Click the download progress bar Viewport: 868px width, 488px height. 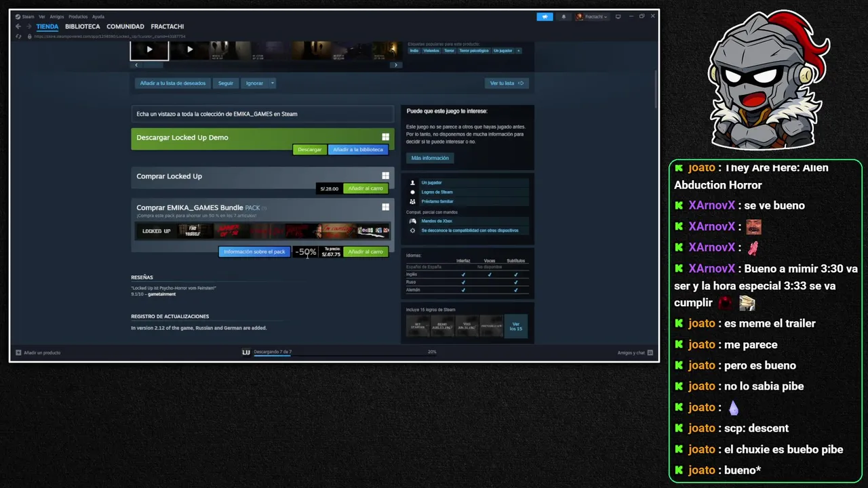point(344,355)
